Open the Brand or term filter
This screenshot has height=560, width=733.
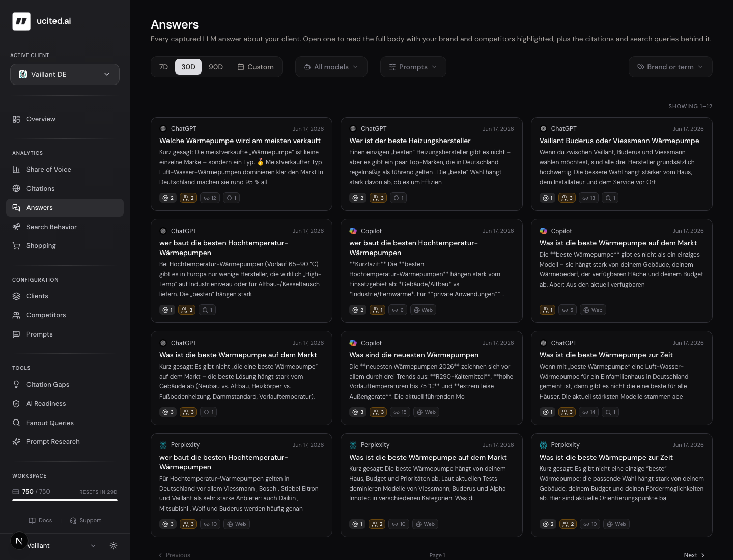click(x=670, y=67)
